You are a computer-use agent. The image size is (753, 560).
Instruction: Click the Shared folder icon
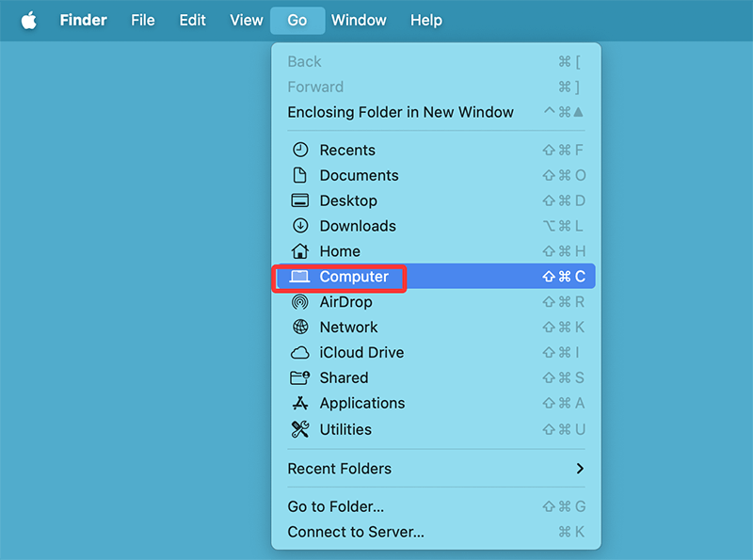tap(300, 377)
